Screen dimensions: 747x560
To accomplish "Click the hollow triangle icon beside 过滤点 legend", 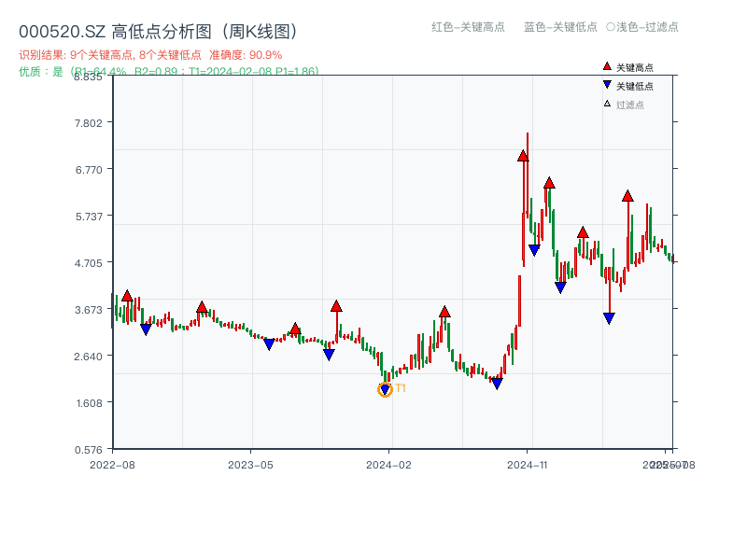I will 607,104.
